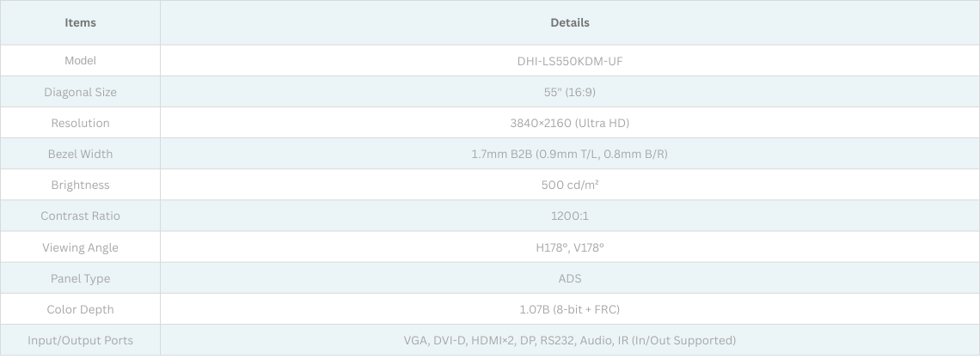Click the VGA, DVI-D, HDMI×2 ports value
The image size is (980, 359).
click(x=569, y=340)
